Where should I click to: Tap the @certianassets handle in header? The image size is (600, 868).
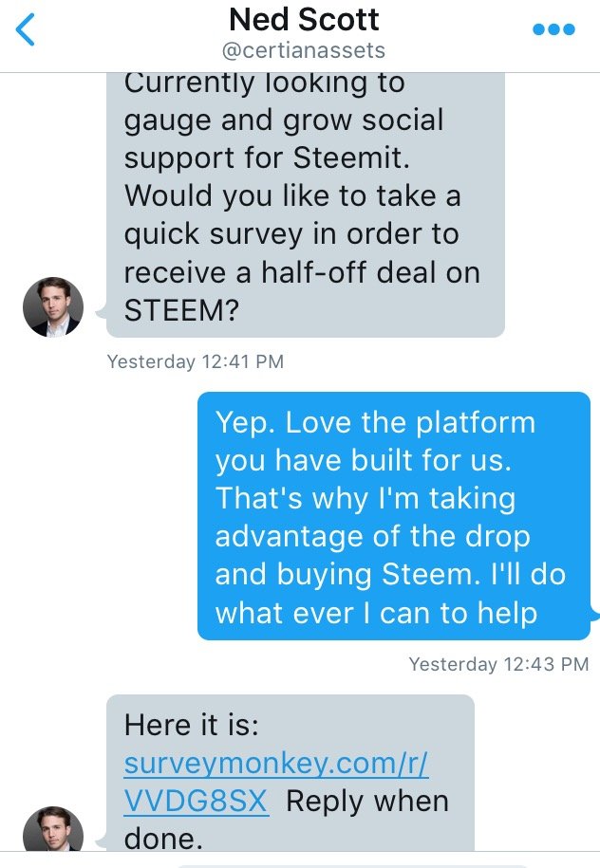point(304,51)
